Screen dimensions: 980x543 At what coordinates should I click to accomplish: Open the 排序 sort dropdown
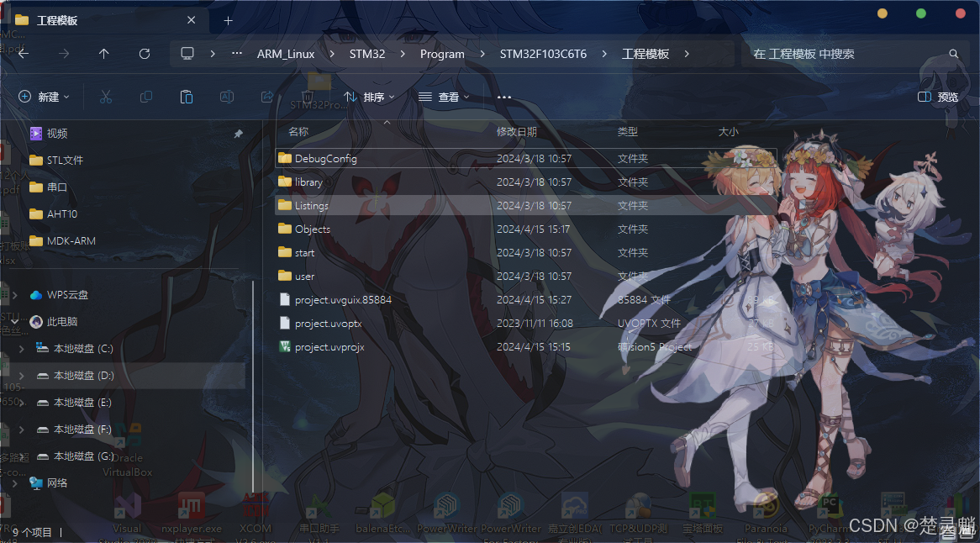pos(369,97)
